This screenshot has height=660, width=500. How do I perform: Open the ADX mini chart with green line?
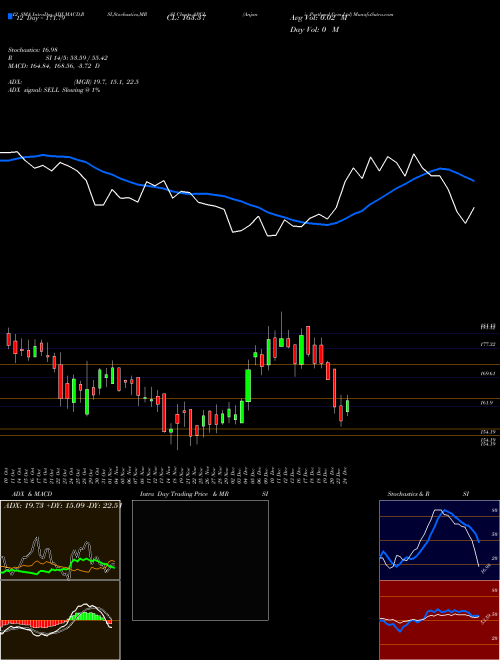(60, 540)
